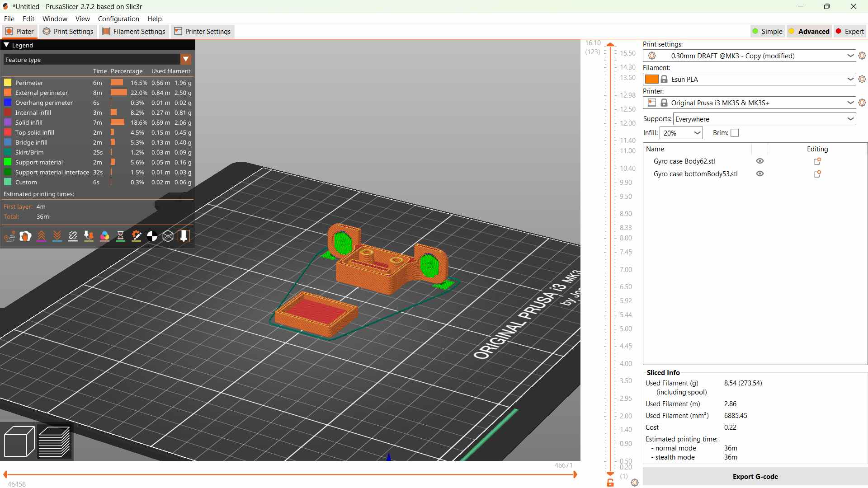Hide Gyro case Body62.stl with eye
The image size is (868, 488).
[x=760, y=161]
